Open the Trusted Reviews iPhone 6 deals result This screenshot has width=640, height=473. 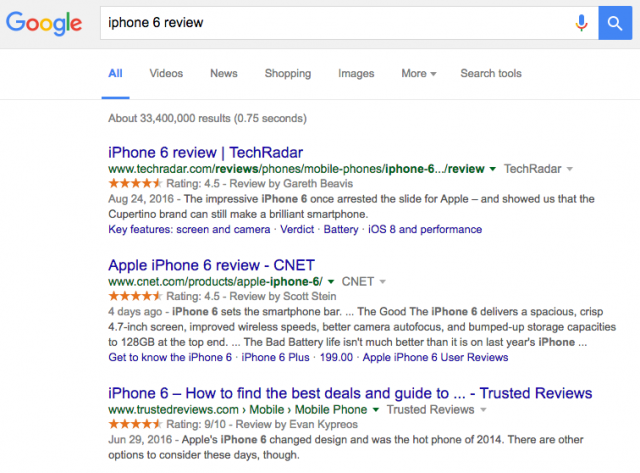[350, 393]
